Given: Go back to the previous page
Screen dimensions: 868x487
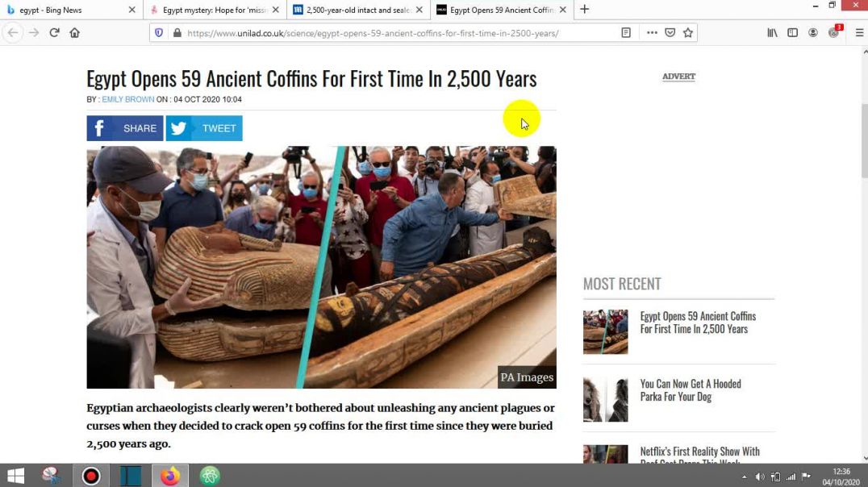Looking at the screenshot, I should [x=13, y=32].
